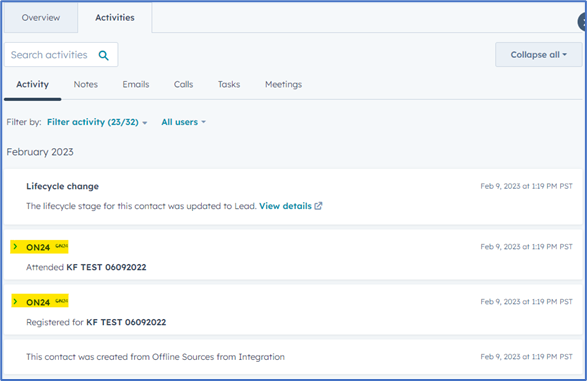Expand the ON24 Attended KF TEST entry
587x381 pixels.
tap(15, 247)
